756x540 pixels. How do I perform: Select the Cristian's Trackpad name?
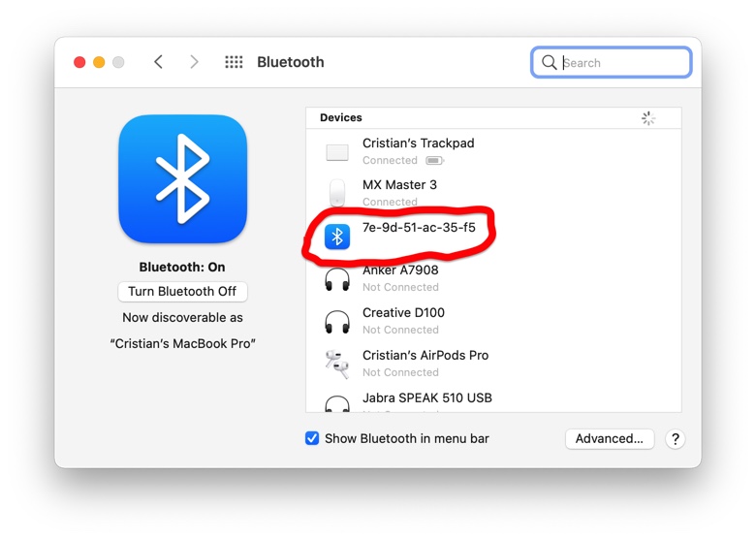tap(418, 143)
